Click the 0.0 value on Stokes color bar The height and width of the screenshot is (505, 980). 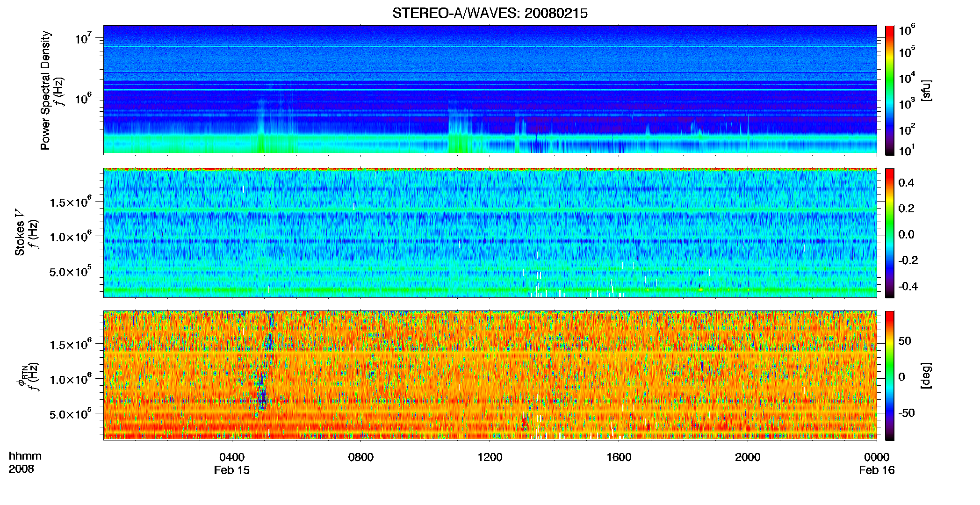[x=906, y=234]
